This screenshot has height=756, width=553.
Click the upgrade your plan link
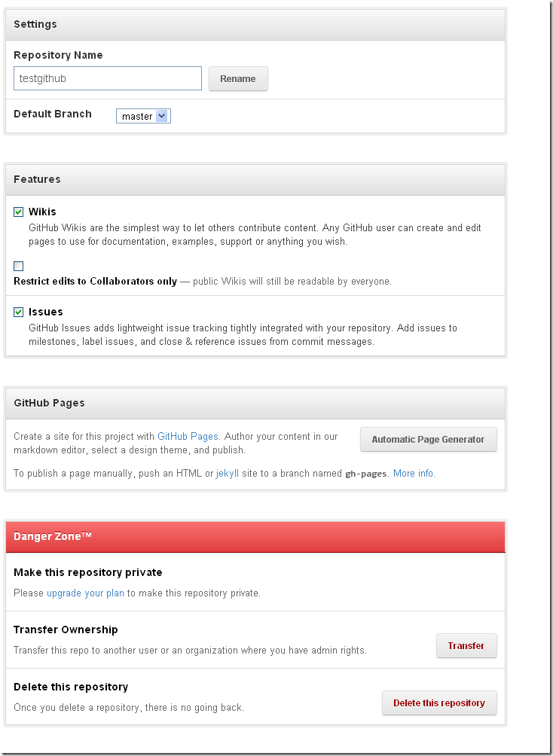[x=85, y=593]
